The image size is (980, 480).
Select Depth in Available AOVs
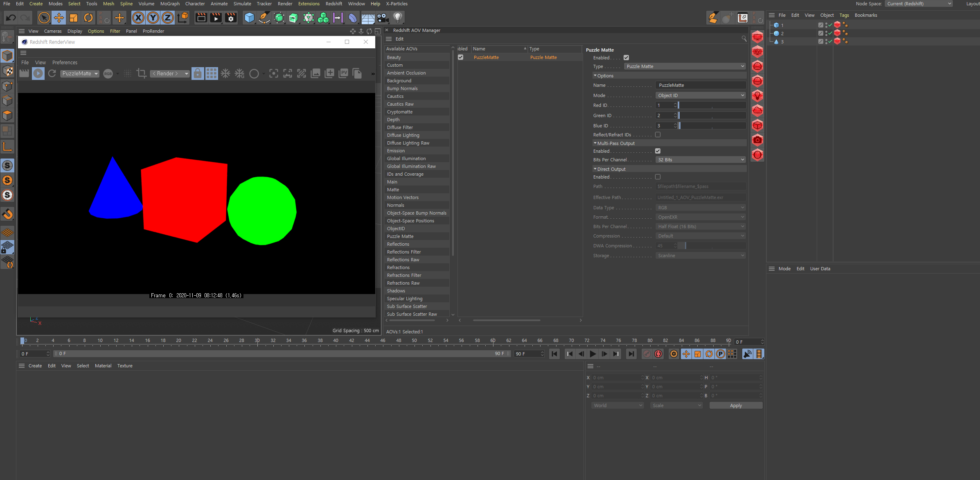click(417, 120)
